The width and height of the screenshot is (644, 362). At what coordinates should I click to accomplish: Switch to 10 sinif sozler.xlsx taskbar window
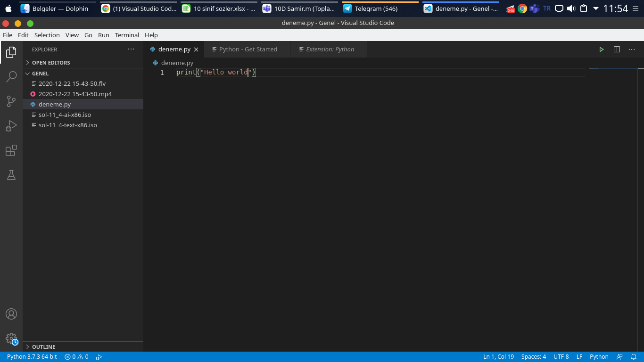coord(219,8)
